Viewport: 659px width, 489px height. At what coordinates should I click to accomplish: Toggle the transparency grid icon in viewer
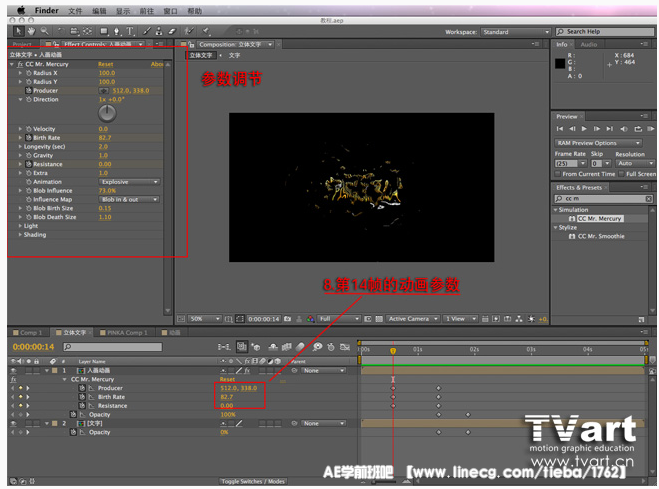click(379, 319)
